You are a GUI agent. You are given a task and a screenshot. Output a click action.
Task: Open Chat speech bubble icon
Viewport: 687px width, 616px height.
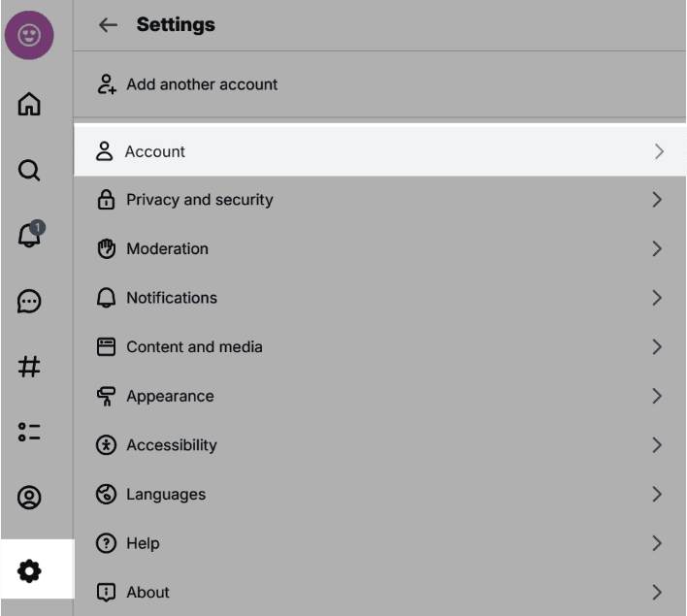click(x=29, y=301)
